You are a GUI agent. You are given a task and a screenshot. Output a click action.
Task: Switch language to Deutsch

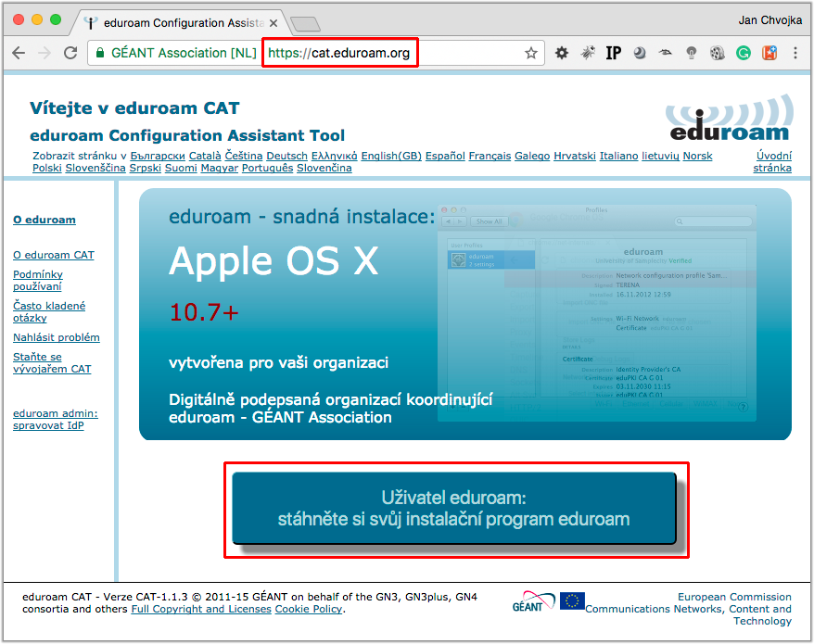point(286,156)
